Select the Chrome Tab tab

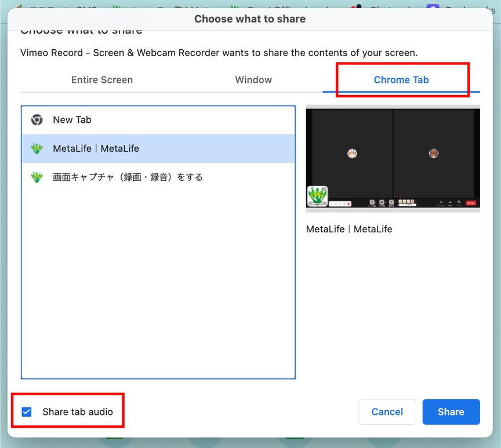pyautogui.click(x=401, y=80)
